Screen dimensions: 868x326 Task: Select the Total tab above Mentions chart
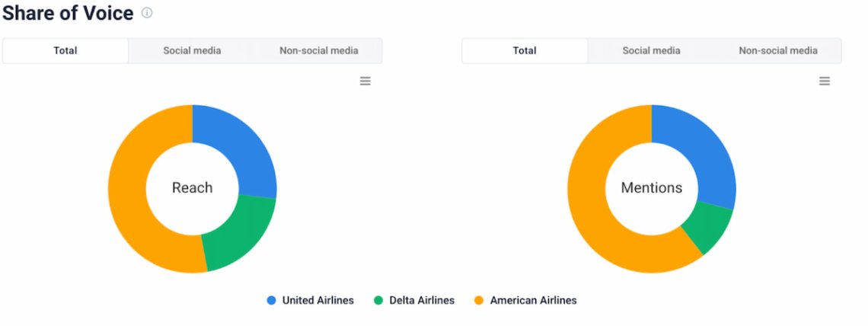(525, 51)
